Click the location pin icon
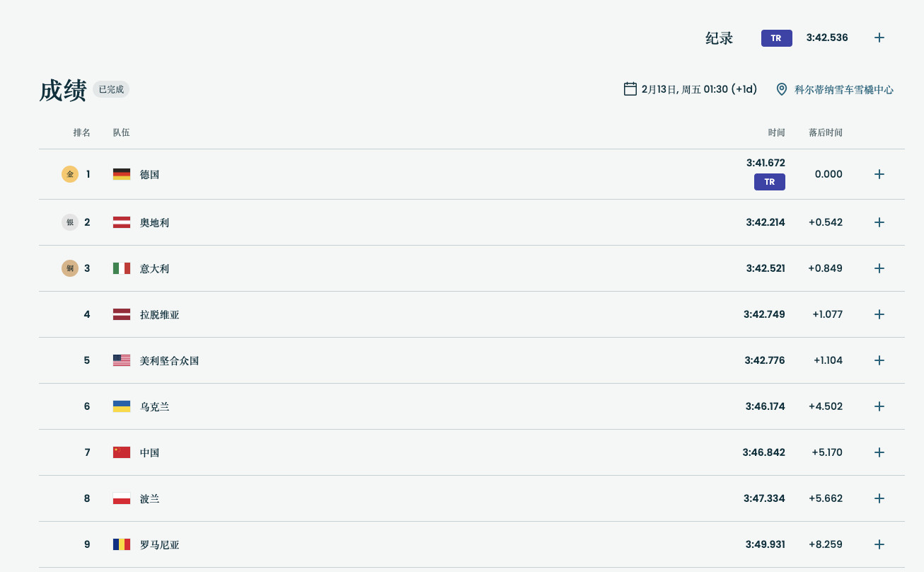Screen dimensions: 924x572 [782, 89]
